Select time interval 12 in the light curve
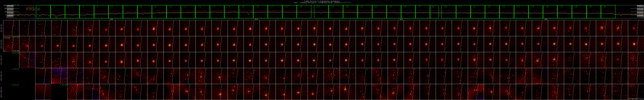 click(203, 12)
